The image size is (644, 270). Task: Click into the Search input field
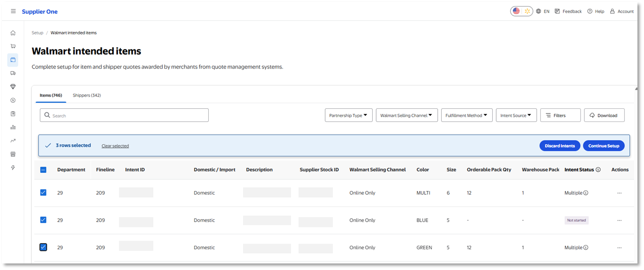click(x=124, y=115)
